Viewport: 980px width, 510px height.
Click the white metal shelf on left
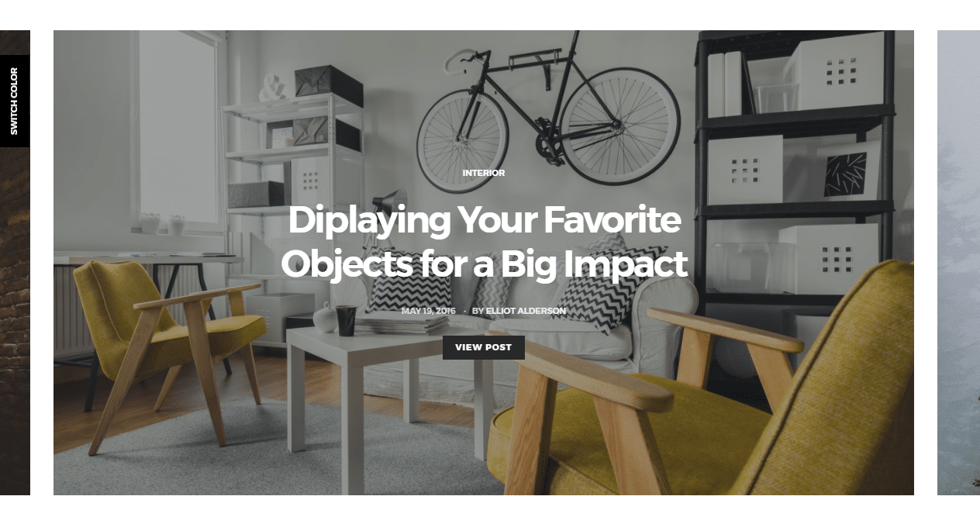pos(293,209)
